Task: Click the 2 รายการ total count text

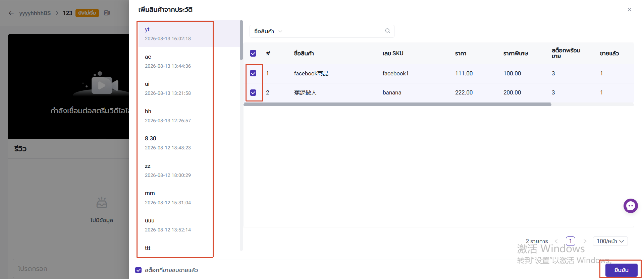Action: point(537,241)
